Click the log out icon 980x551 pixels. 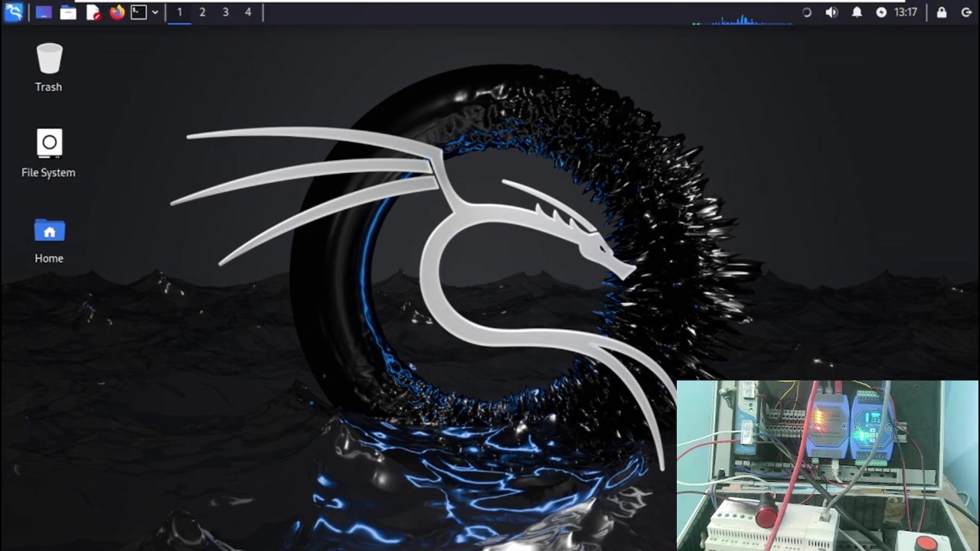coord(966,12)
